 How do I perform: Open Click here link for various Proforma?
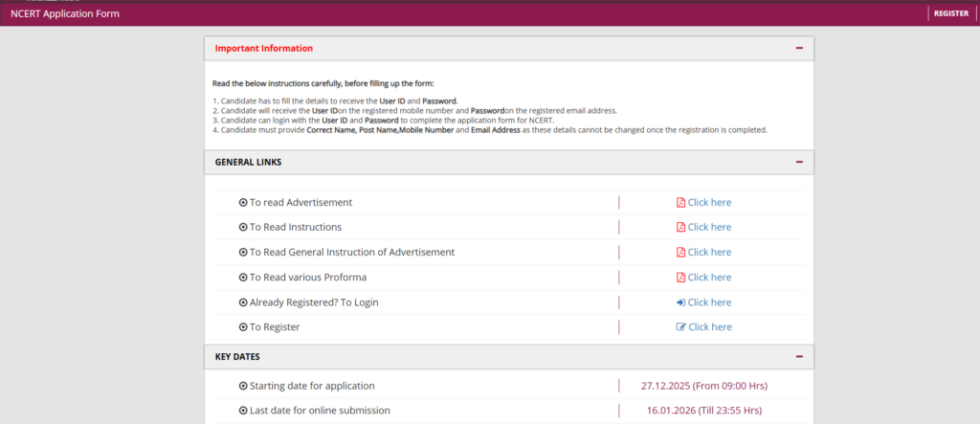tap(709, 277)
